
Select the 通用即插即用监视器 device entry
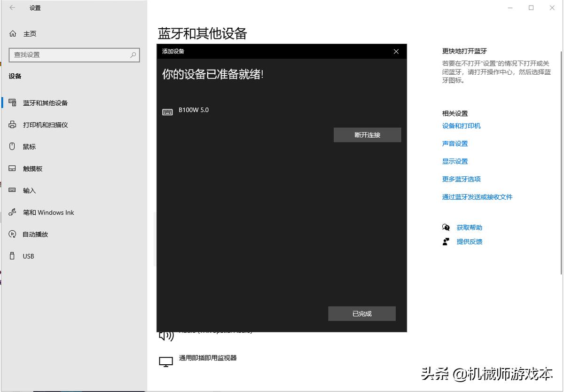click(x=208, y=358)
